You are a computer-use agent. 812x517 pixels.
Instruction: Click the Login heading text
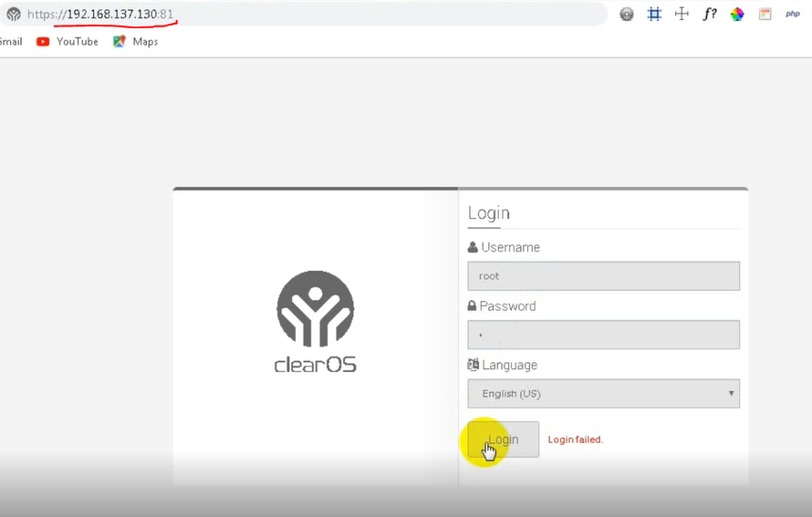pyautogui.click(x=489, y=212)
